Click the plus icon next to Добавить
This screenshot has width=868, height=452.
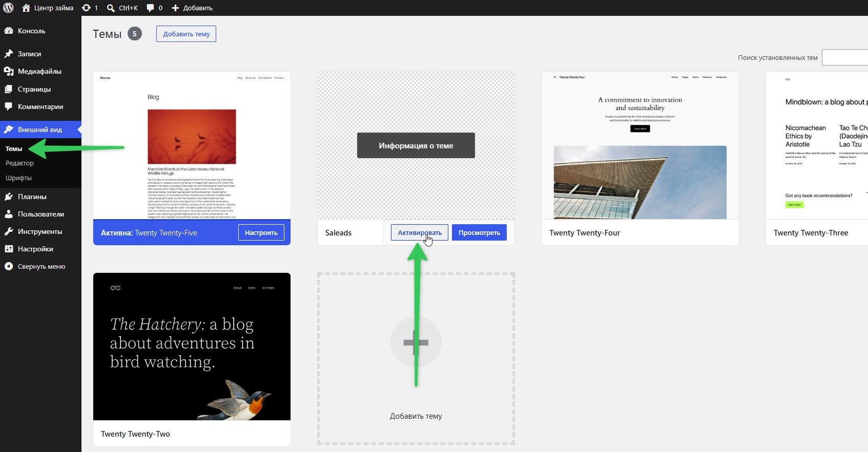click(175, 8)
